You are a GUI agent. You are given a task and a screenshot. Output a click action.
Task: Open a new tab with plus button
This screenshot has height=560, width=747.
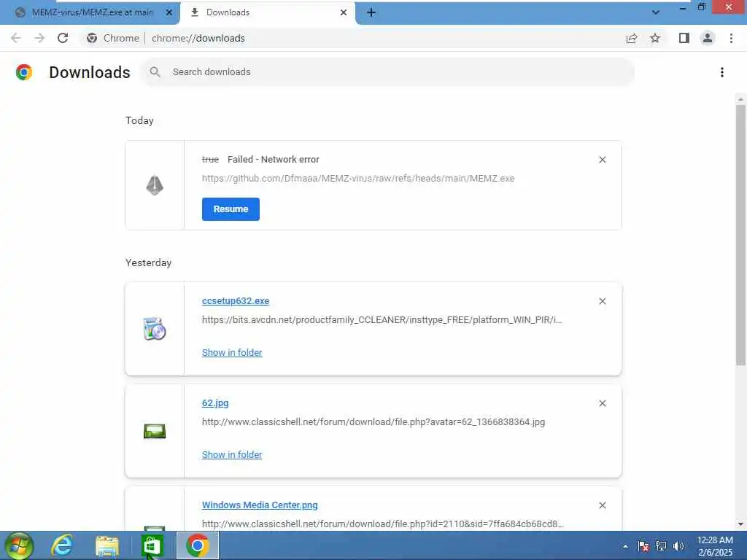click(371, 12)
